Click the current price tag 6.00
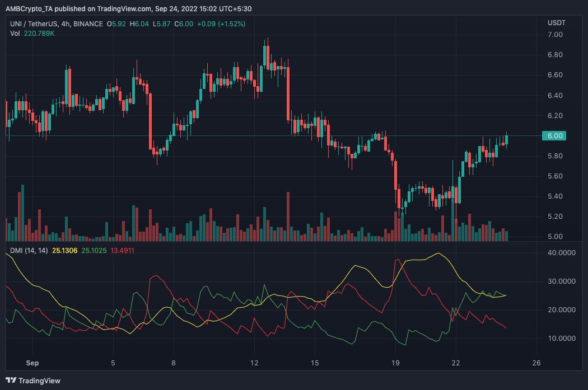 tap(554, 135)
